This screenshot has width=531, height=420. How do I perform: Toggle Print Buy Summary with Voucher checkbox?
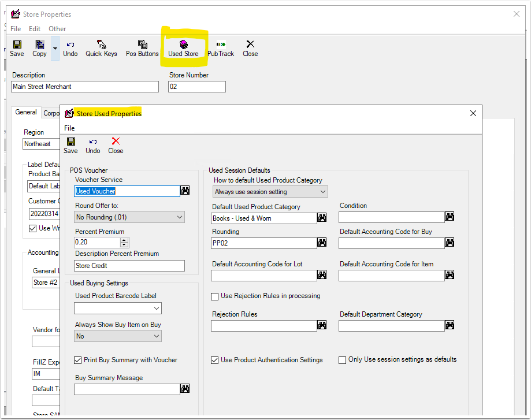(x=77, y=360)
